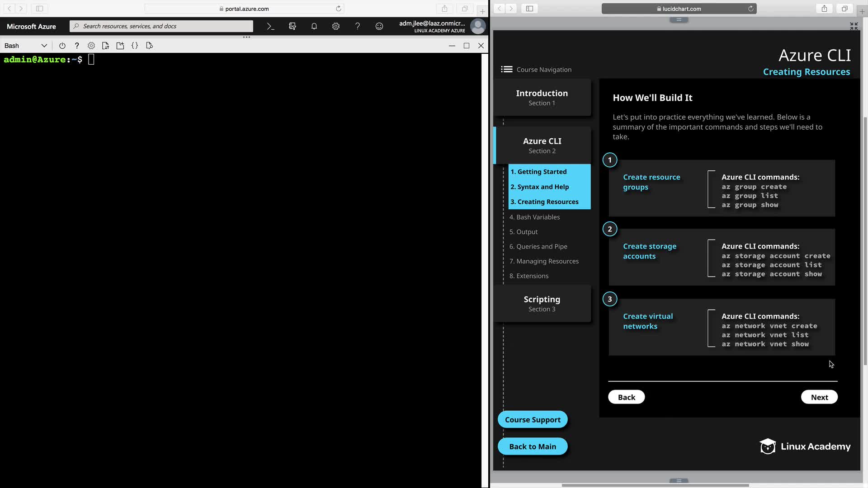Click the Next button
Image resolution: width=868 pixels, height=488 pixels.
tap(819, 397)
